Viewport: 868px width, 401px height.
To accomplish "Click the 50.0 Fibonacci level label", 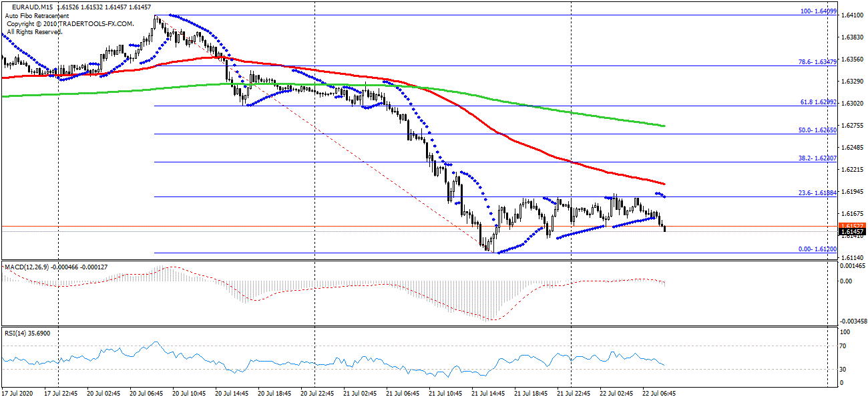I will tap(818, 130).
